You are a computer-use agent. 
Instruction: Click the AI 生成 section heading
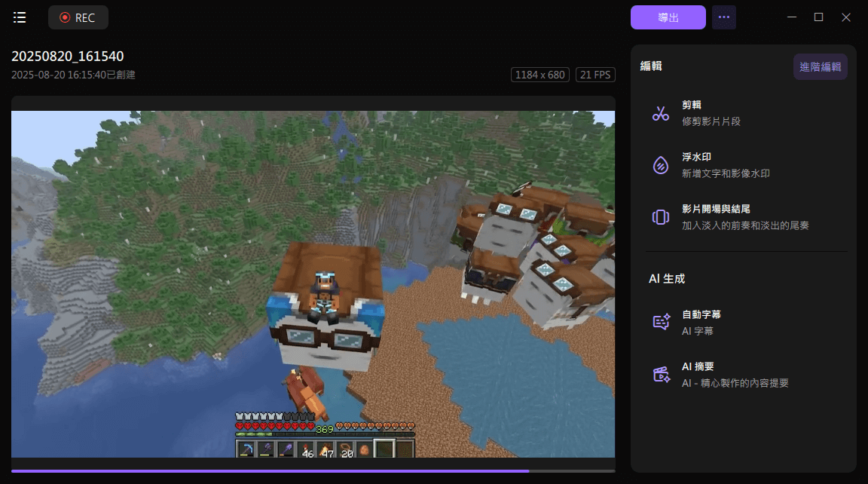coord(667,278)
